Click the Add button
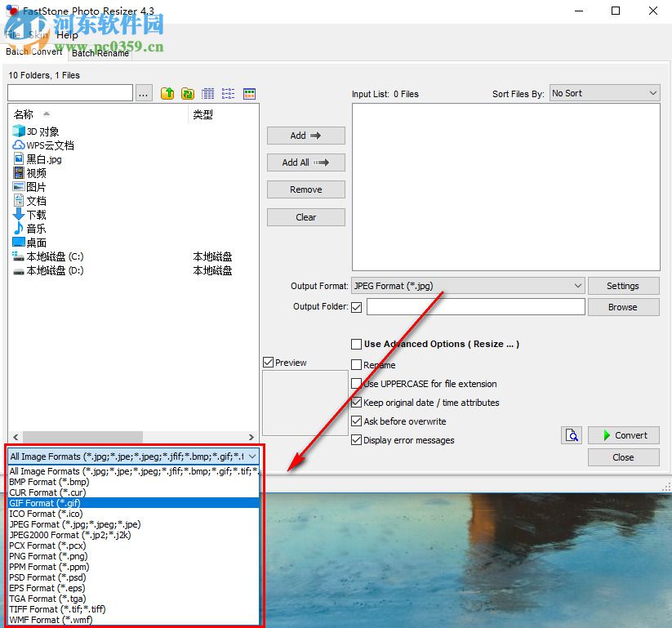 pos(305,136)
